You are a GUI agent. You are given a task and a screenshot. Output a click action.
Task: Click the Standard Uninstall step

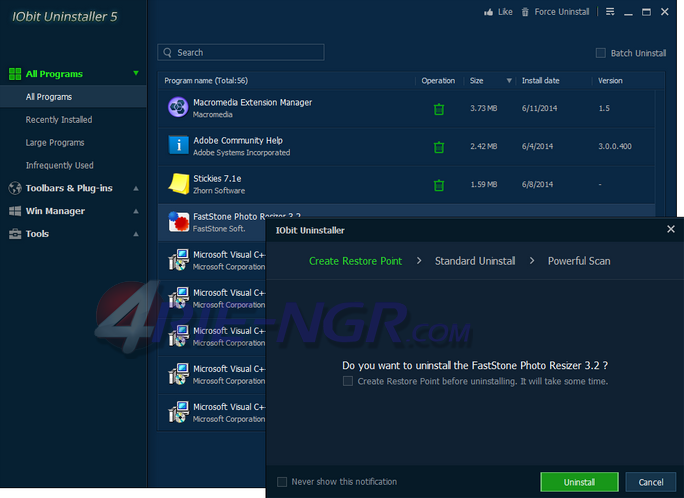[475, 261]
